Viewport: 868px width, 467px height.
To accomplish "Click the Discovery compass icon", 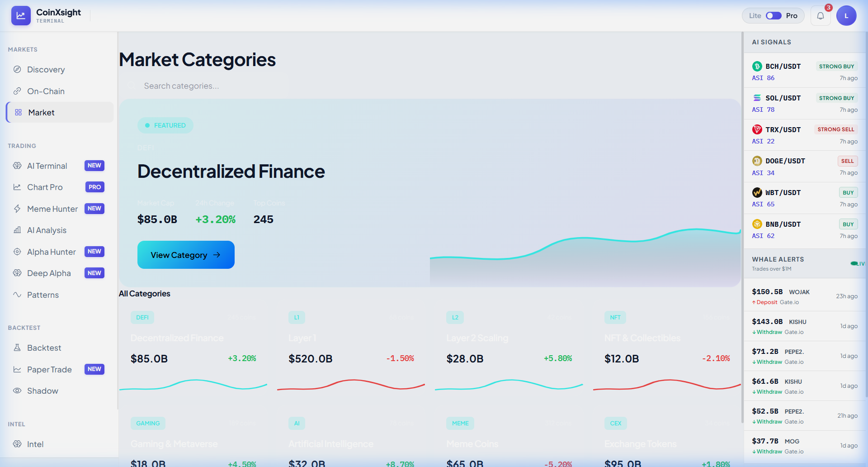I will [17, 69].
